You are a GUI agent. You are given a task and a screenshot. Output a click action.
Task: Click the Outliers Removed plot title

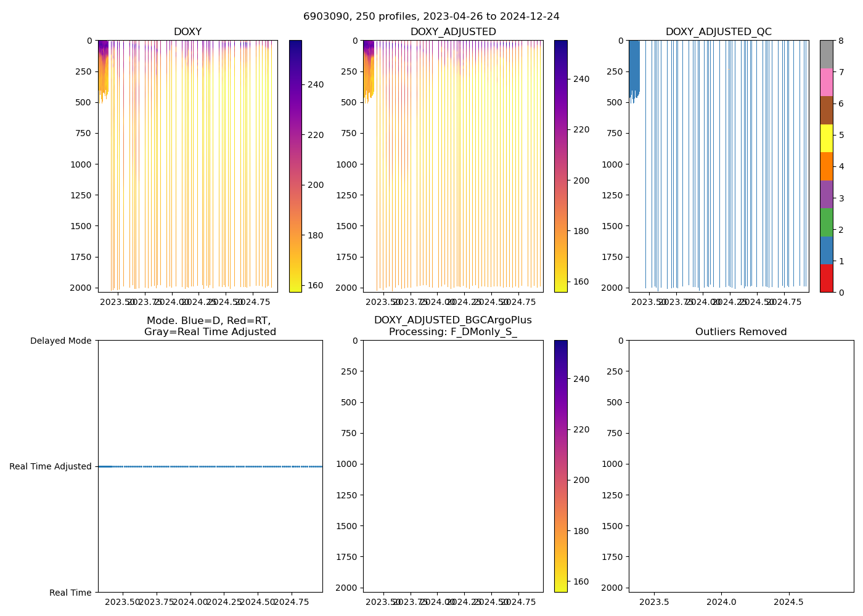741,332
